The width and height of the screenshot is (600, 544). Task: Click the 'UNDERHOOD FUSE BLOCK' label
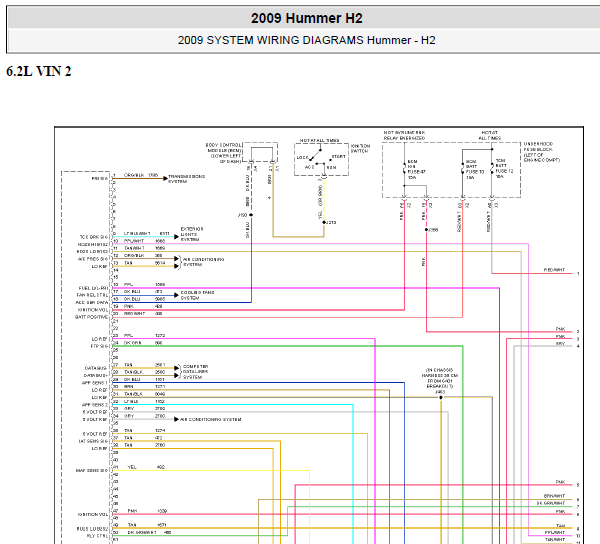pos(541,152)
